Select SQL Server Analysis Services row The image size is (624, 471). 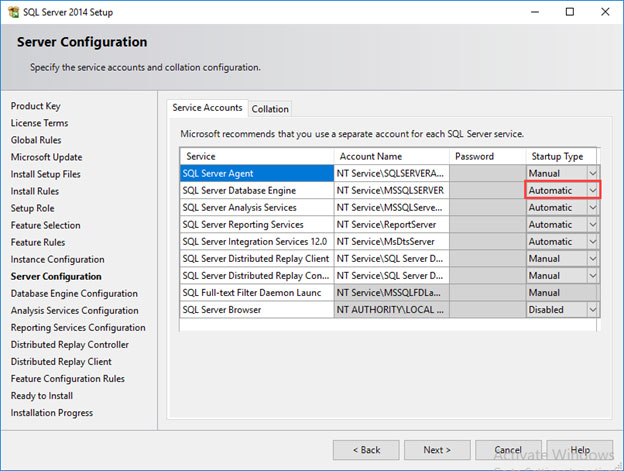(x=257, y=208)
